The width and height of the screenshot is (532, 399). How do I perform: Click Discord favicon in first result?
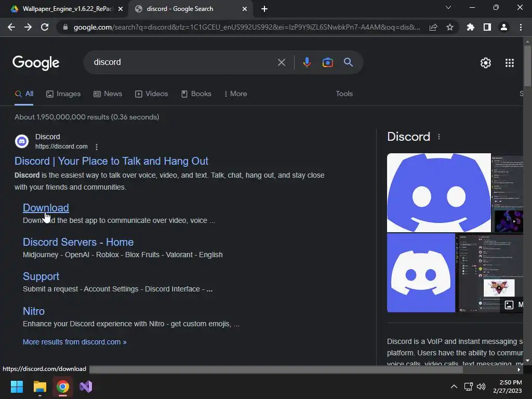[x=22, y=141]
